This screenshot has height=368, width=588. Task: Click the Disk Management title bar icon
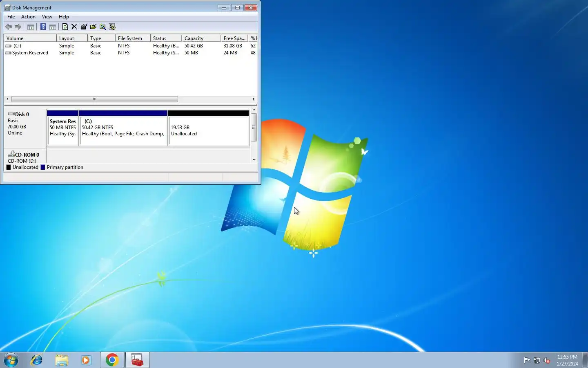coord(7,7)
